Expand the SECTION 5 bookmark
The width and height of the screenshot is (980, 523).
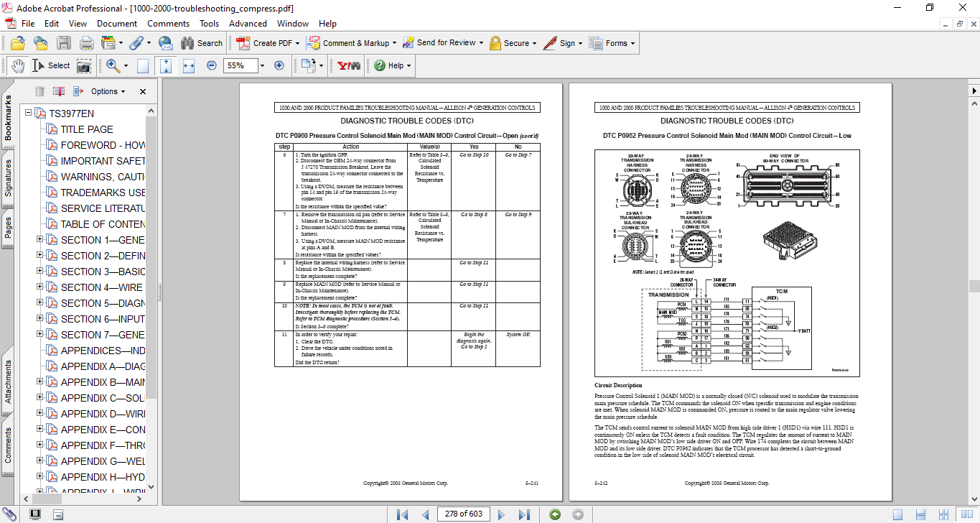click(x=40, y=303)
